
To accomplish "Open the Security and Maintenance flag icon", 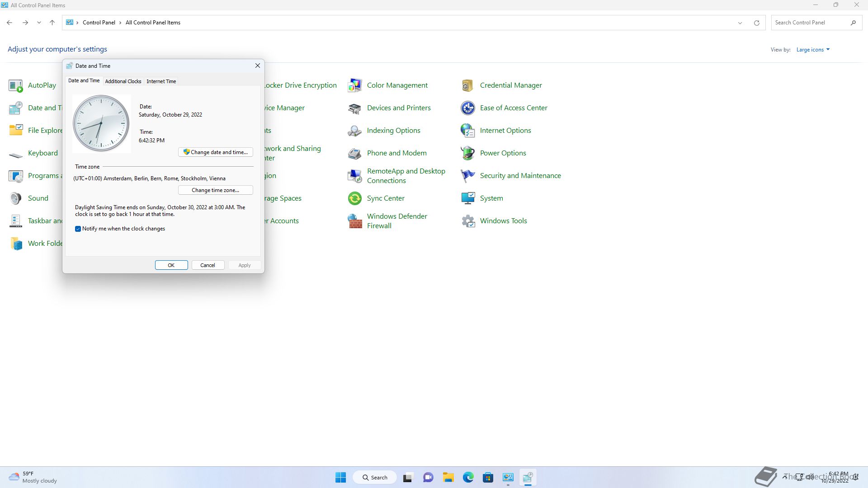I will (x=467, y=176).
